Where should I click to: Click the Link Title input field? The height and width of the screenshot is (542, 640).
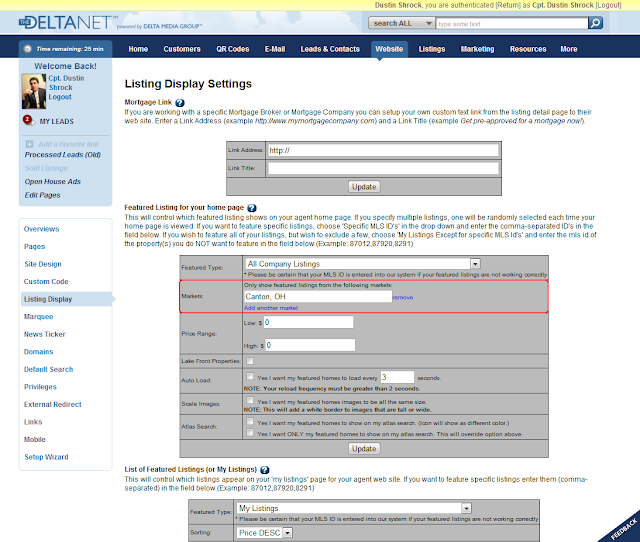click(x=383, y=168)
